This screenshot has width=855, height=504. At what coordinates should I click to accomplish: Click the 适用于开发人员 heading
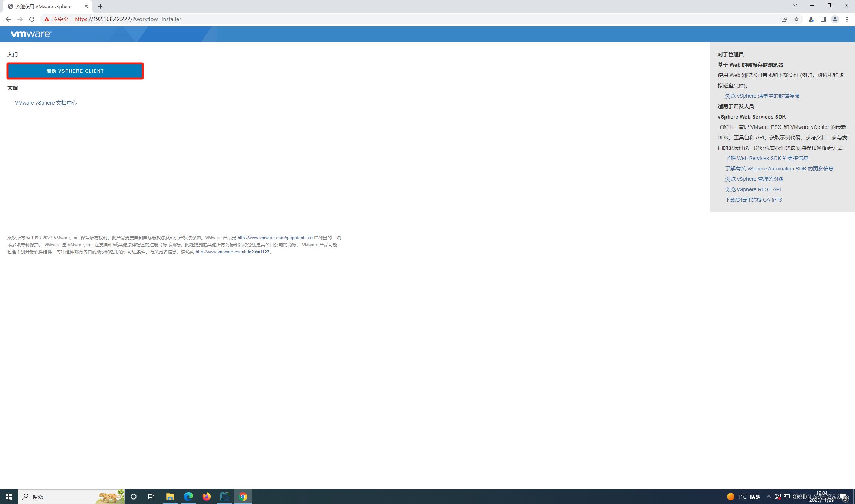click(x=736, y=106)
